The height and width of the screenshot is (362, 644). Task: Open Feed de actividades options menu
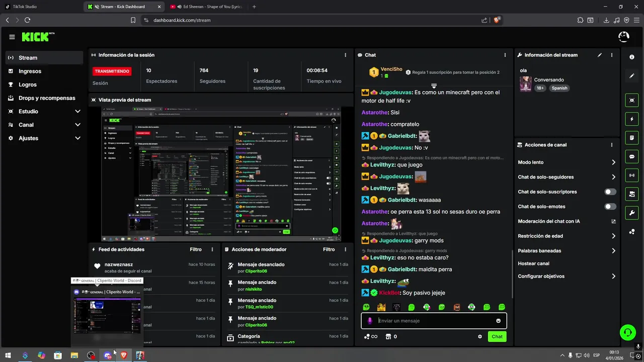(212, 249)
